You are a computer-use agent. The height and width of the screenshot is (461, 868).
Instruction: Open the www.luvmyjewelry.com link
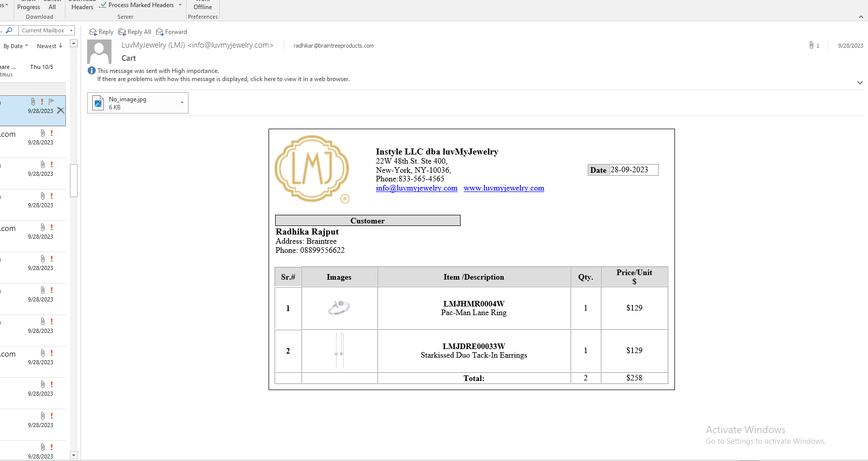pos(504,188)
